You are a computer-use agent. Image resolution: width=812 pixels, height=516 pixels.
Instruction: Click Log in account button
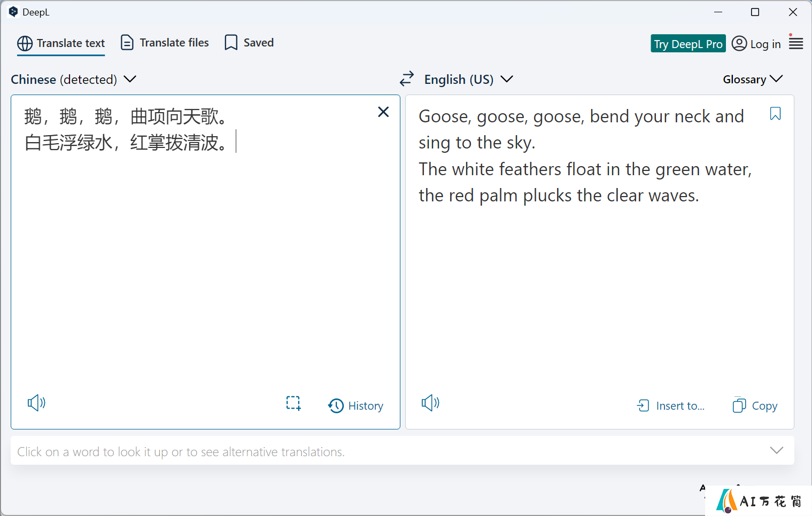coord(756,44)
